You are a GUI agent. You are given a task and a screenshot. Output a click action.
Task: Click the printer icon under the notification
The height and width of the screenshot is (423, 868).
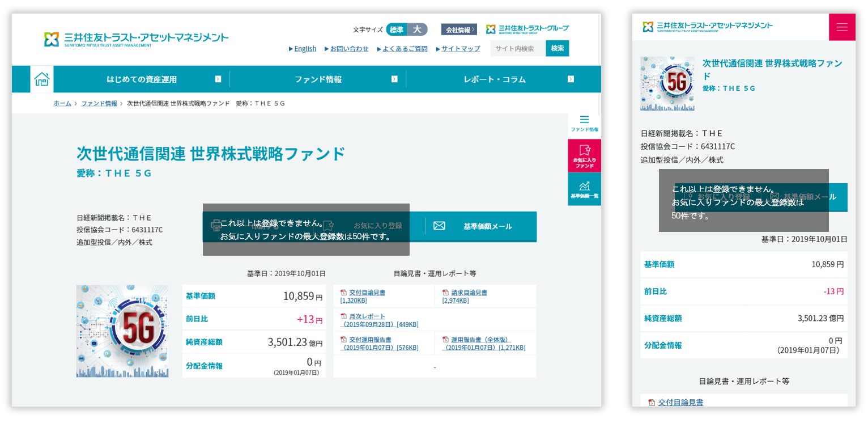[x=216, y=226]
